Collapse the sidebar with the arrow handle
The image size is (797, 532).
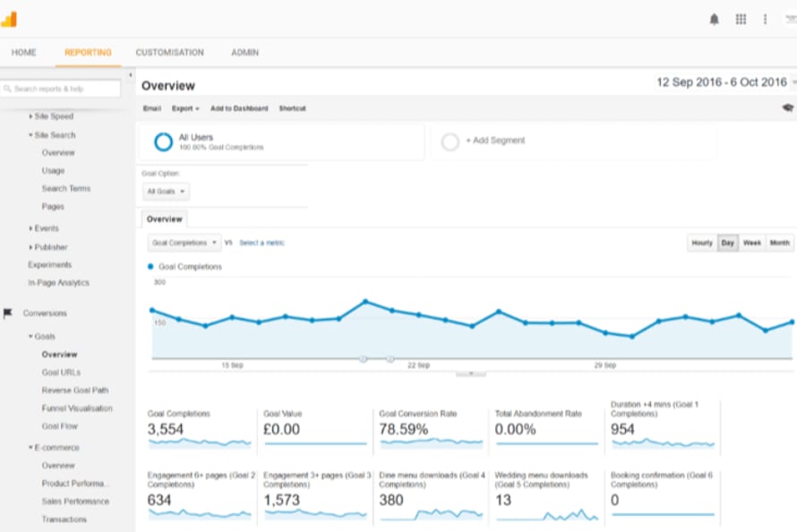pyautogui.click(x=131, y=75)
